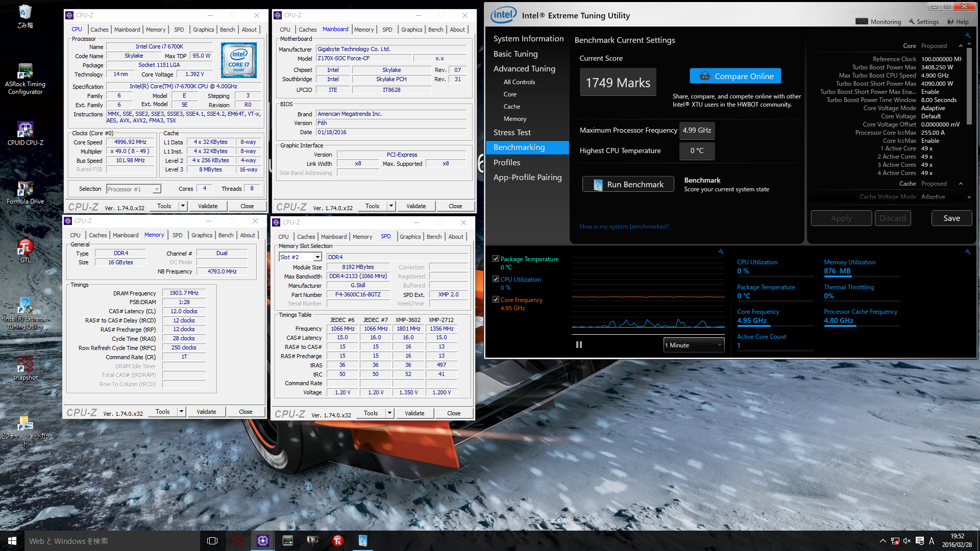The width and height of the screenshot is (980, 551).
Task: Open 'How is my system benchmarked?' link
Action: click(x=624, y=227)
